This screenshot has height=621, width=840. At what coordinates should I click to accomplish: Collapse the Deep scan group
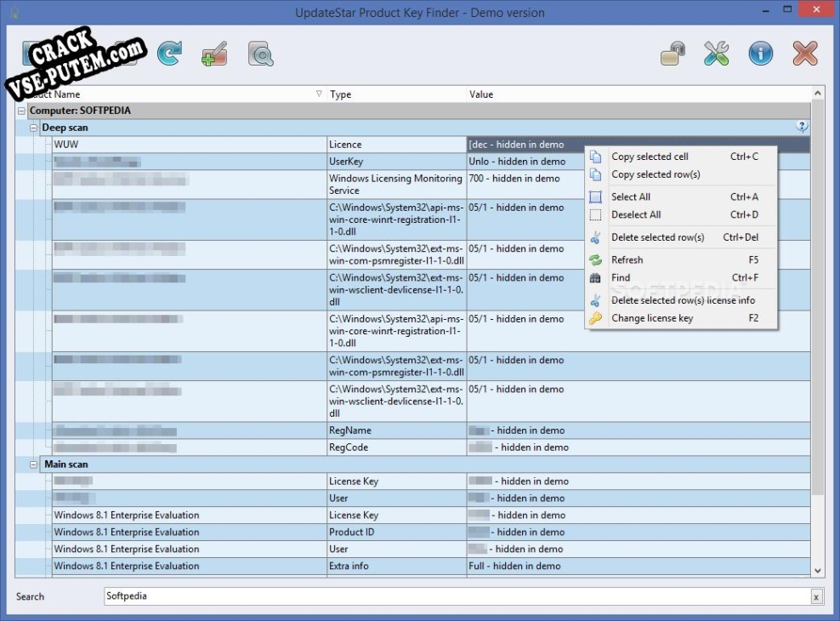[34, 128]
